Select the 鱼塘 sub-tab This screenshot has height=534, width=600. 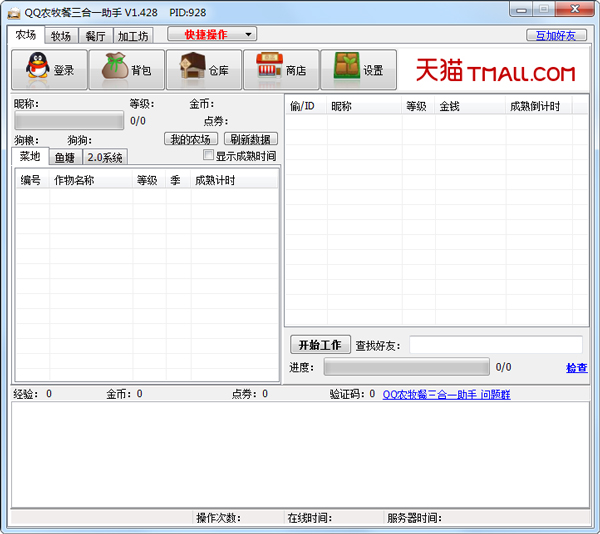coord(64,157)
